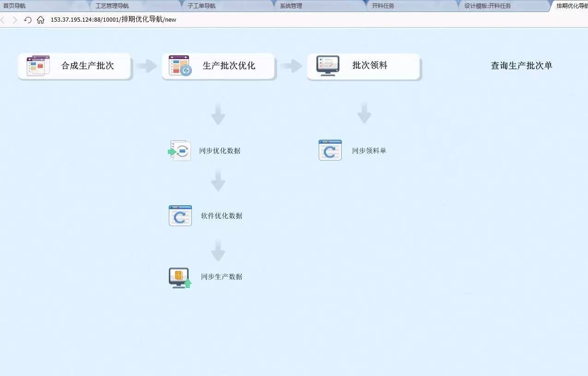Image resolution: width=588 pixels, height=376 pixels.
Task: Open the 查询生产批次单 link
Action: 521,66
